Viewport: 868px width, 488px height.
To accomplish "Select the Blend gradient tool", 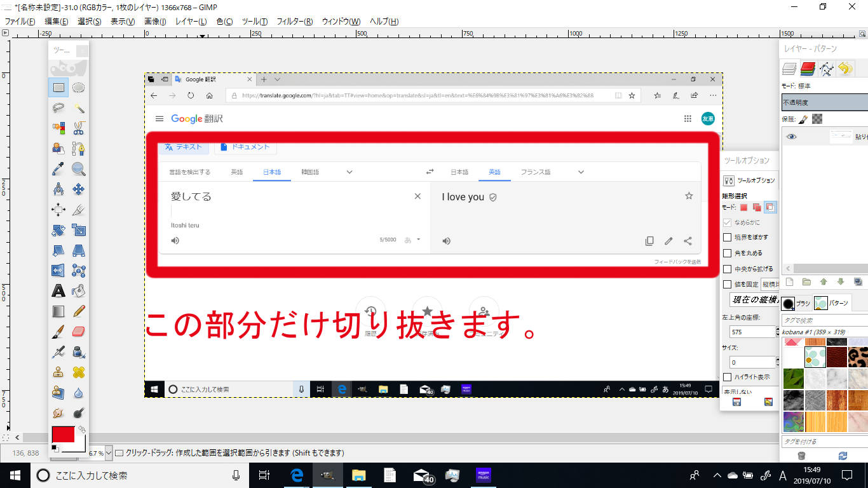I will [x=58, y=311].
